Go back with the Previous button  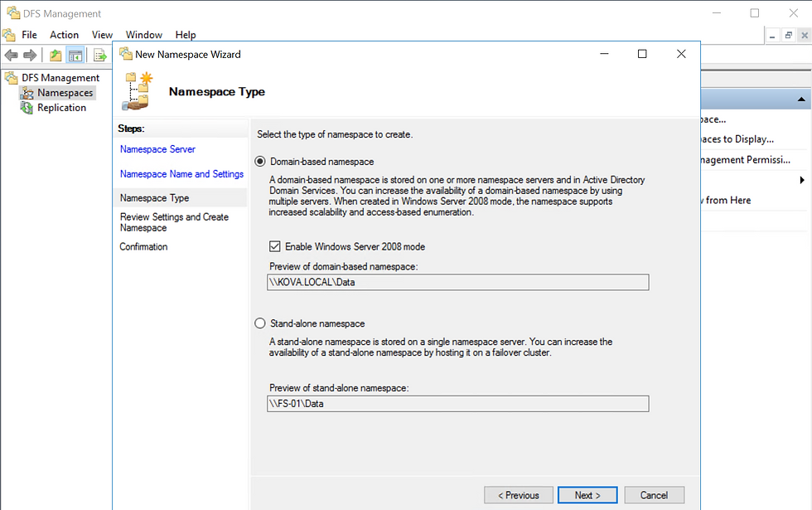tap(519, 495)
